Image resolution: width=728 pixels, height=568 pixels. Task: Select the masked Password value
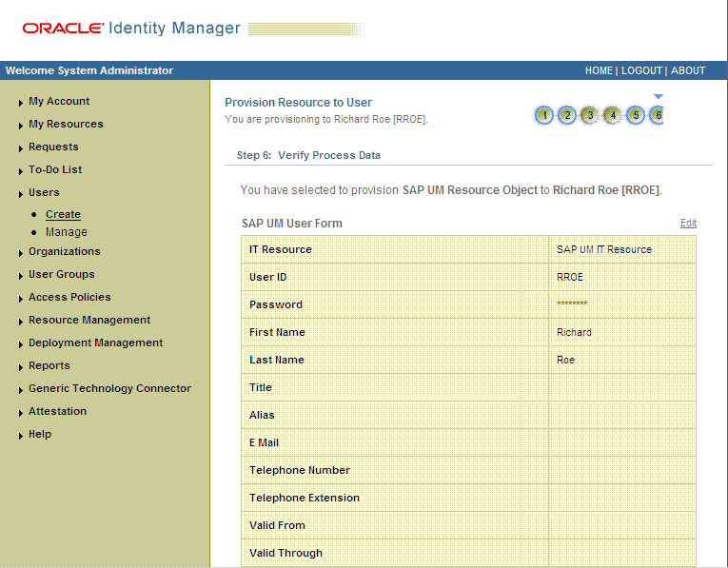572,304
